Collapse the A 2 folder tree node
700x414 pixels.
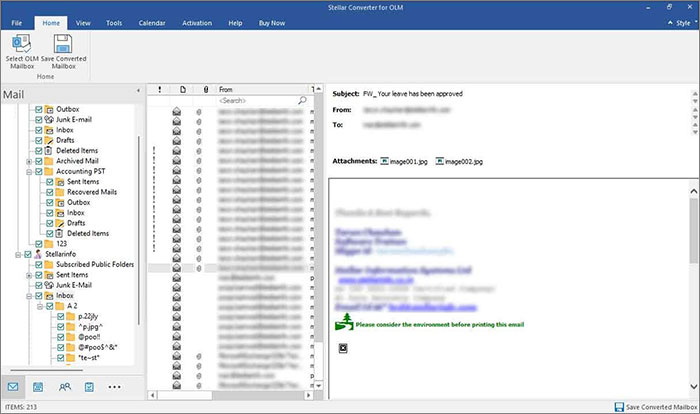(x=40, y=306)
